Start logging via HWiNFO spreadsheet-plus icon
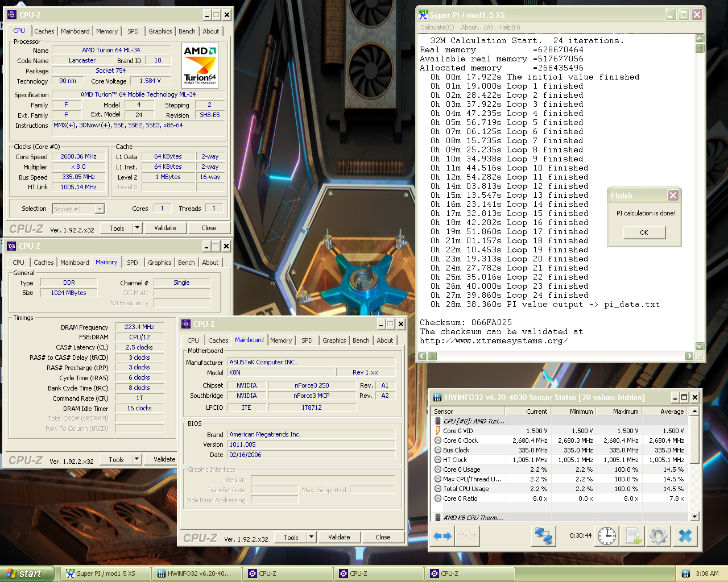 tap(633, 536)
